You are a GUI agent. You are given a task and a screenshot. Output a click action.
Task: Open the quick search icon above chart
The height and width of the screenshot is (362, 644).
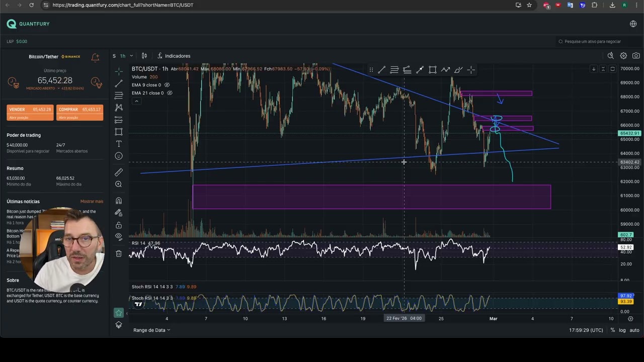pos(611,56)
